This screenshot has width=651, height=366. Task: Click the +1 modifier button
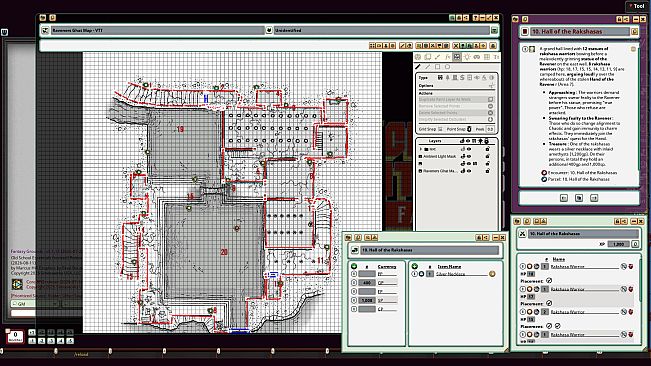coord(32,333)
